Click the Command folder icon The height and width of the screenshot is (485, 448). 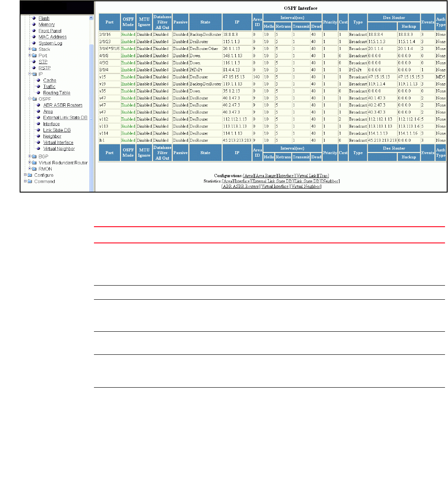click(30, 181)
